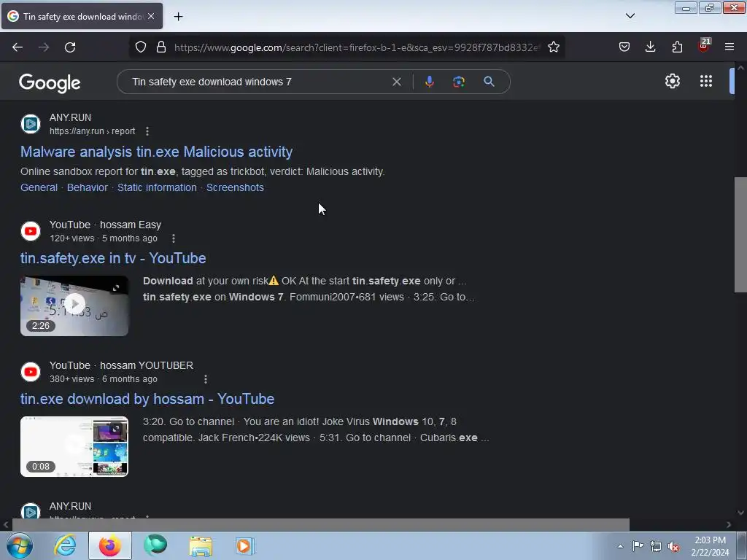Open the Static information sitelink
The width and height of the screenshot is (747, 560).
coord(157,187)
